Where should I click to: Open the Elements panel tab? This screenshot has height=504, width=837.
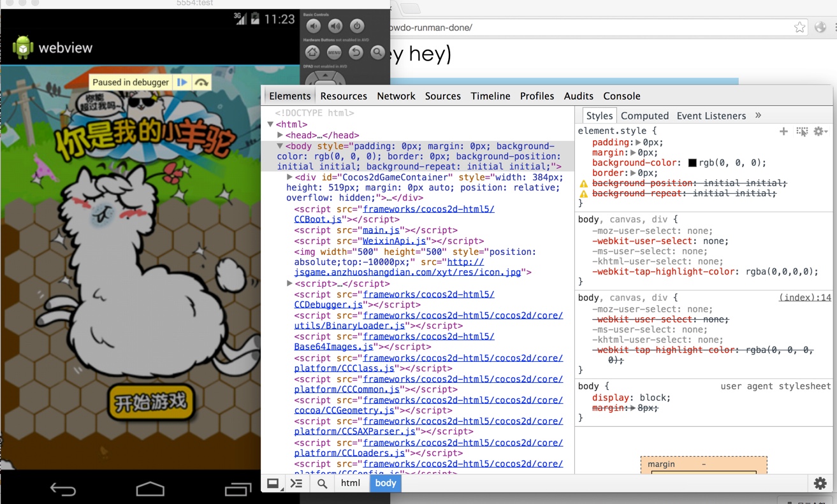pos(290,96)
